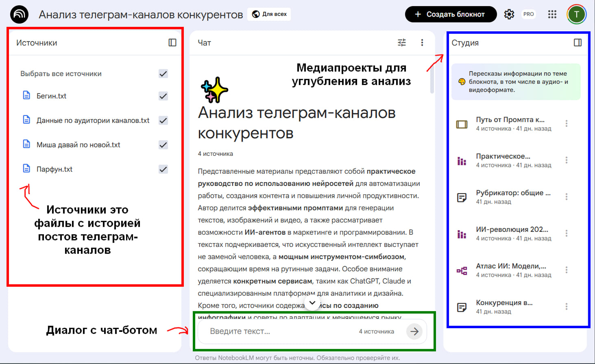
Task: Click the mind map icon of Атлас ИИ
Action: 462,270
